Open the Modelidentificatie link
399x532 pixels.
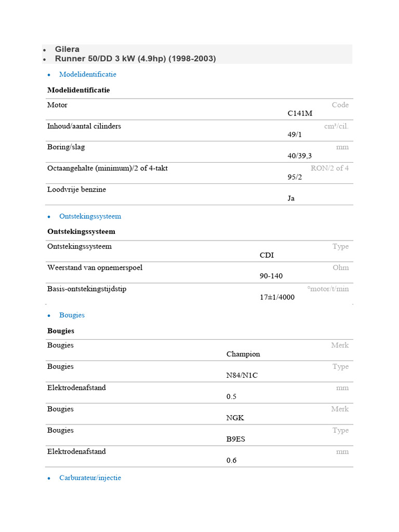pyautogui.click(x=87, y=74)
